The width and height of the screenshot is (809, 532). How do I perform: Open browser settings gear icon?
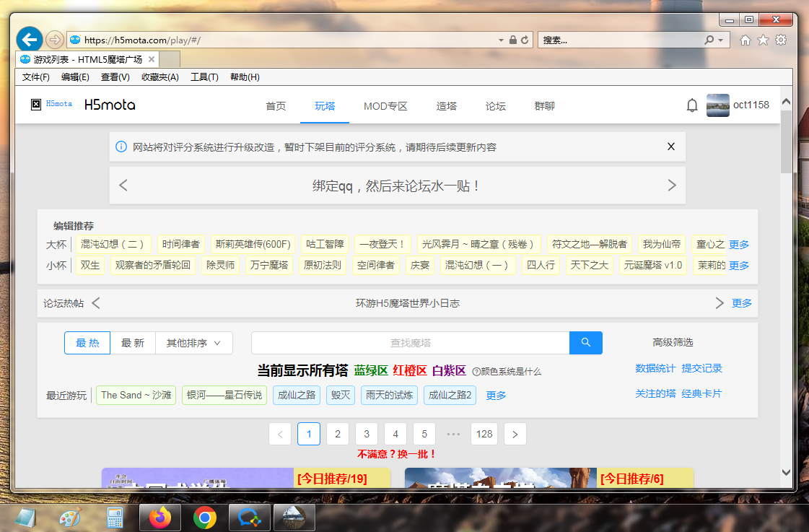coord(780,40)
